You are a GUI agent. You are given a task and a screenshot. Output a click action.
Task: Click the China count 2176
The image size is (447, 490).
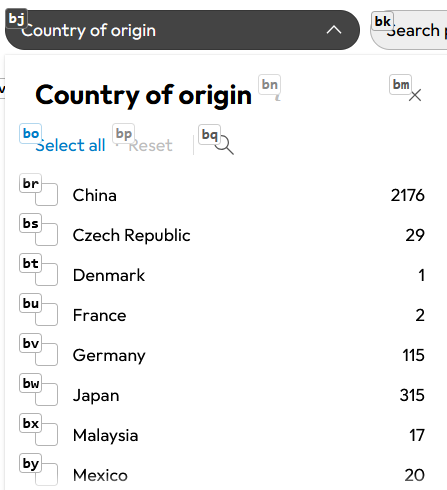tap(408, 195)
